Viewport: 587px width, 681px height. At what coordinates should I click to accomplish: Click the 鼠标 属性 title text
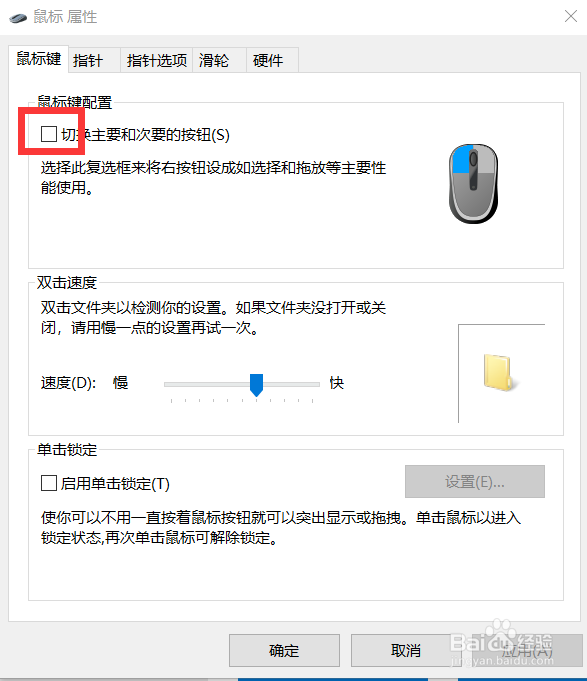tap(65, 17)
